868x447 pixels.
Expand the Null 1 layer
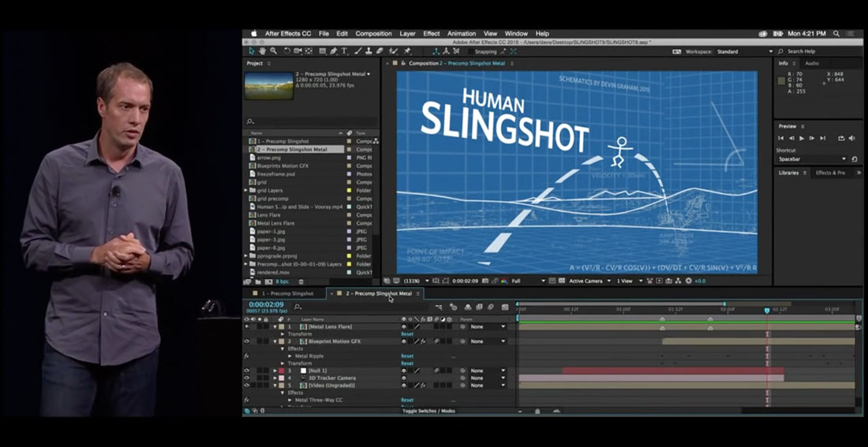[275, 371]
